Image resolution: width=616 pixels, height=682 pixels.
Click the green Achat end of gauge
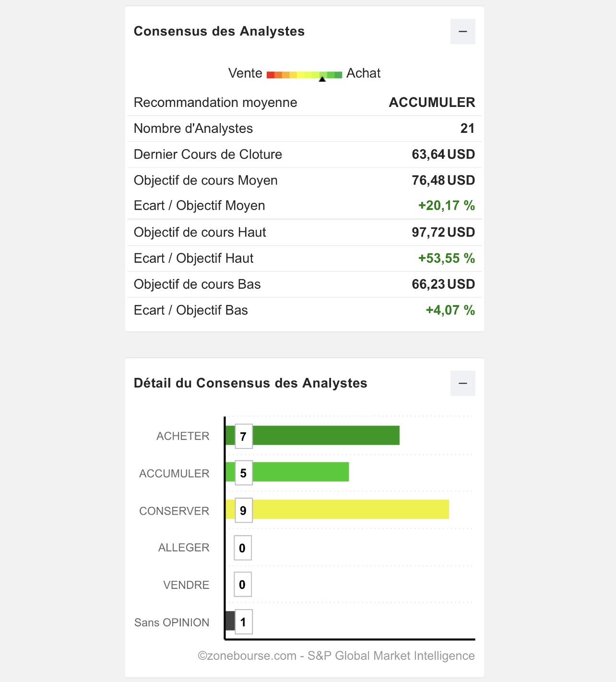[338, 75]
